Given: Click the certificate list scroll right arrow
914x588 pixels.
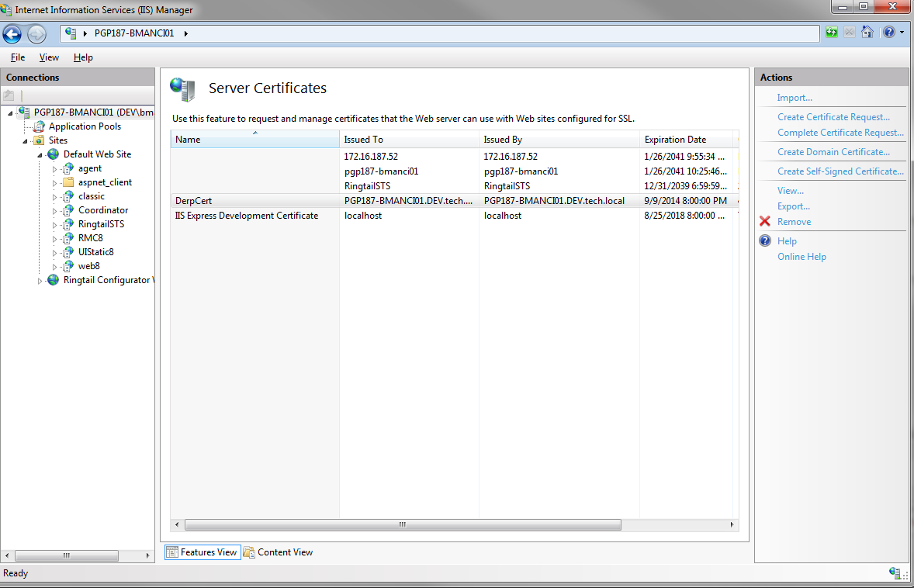Looking at the screenshot, I should 732,525.
